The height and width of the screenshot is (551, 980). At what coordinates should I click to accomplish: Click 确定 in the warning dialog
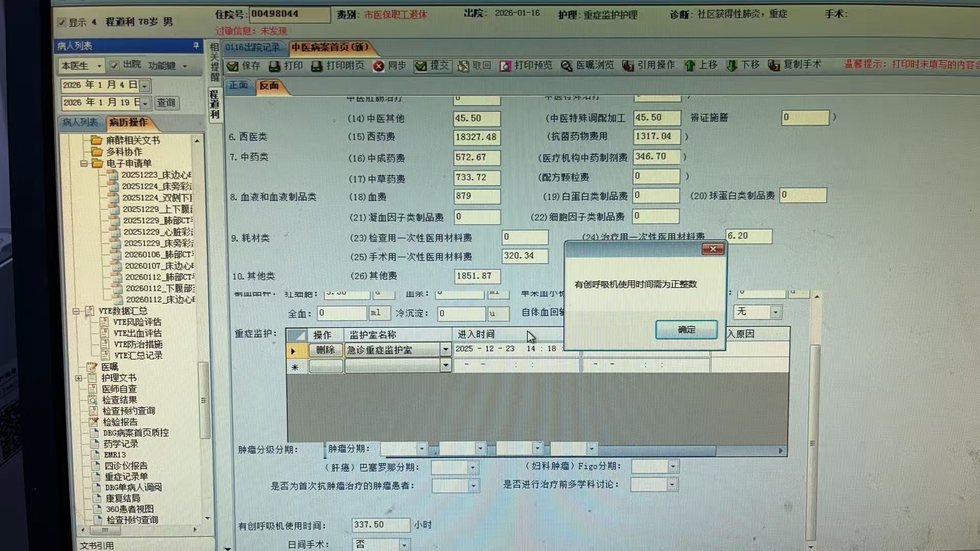686,330
